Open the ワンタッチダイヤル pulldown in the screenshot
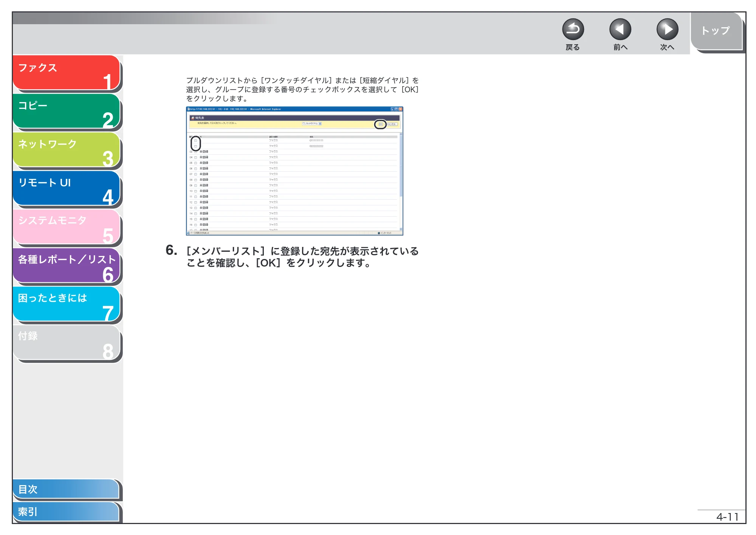 pyautogui.click(x=312, y=124)
